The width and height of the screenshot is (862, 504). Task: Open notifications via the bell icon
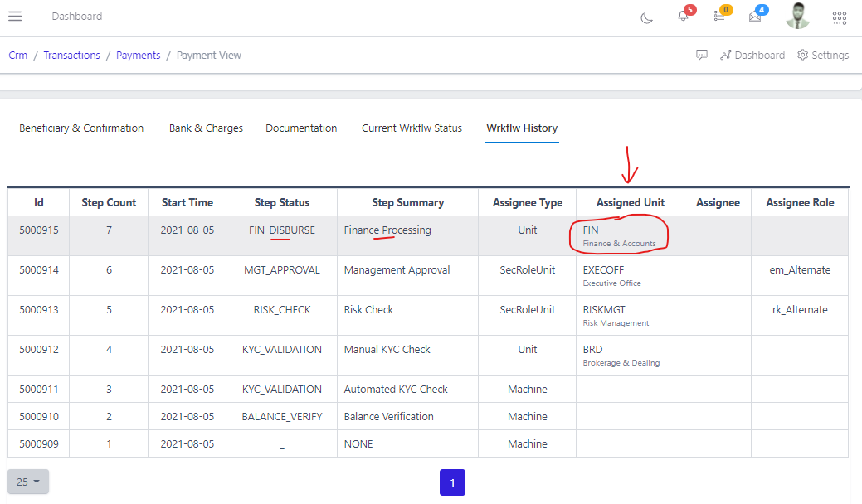(x=682, y=17)
